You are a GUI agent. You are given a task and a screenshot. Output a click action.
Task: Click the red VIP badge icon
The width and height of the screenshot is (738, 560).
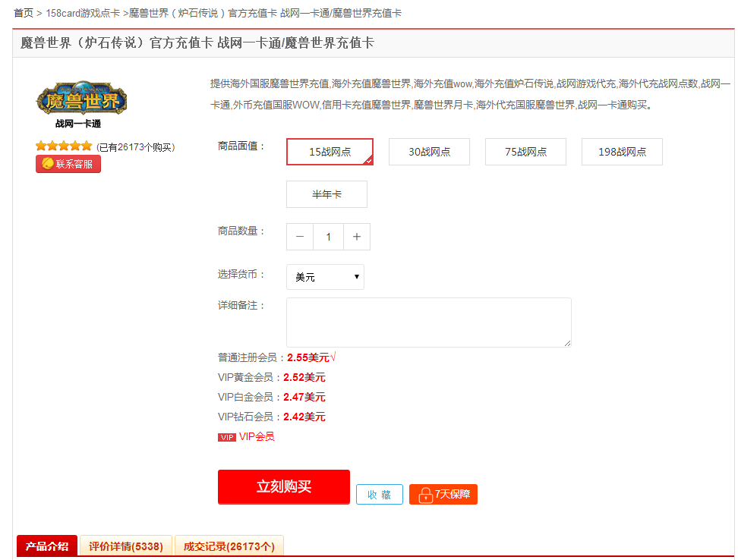pyautogui.click(x=227, y=437)
